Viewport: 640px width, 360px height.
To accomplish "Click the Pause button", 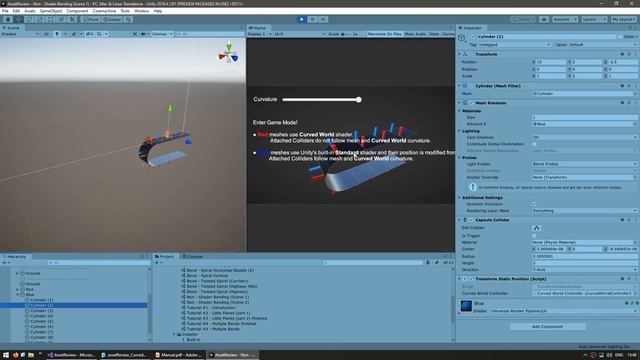I will 312,19.
